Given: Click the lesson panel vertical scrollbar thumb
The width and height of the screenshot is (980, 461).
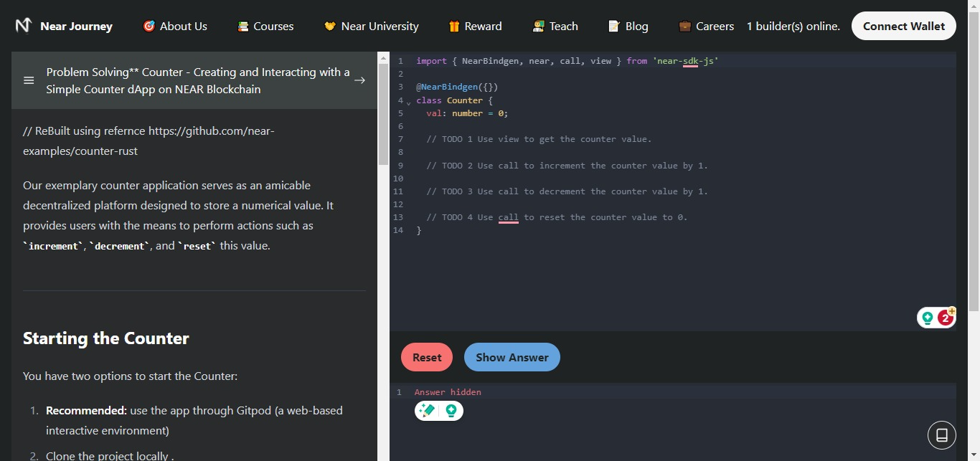Looking at the screenshot, I should 384,115.
